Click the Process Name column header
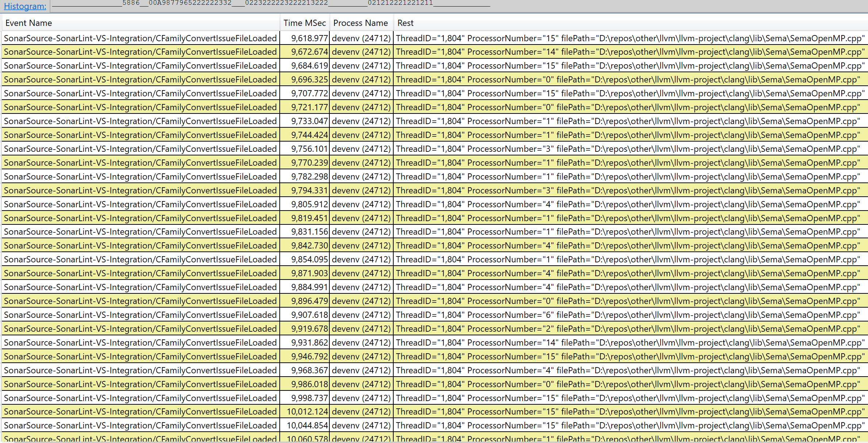 coord(360,23)
